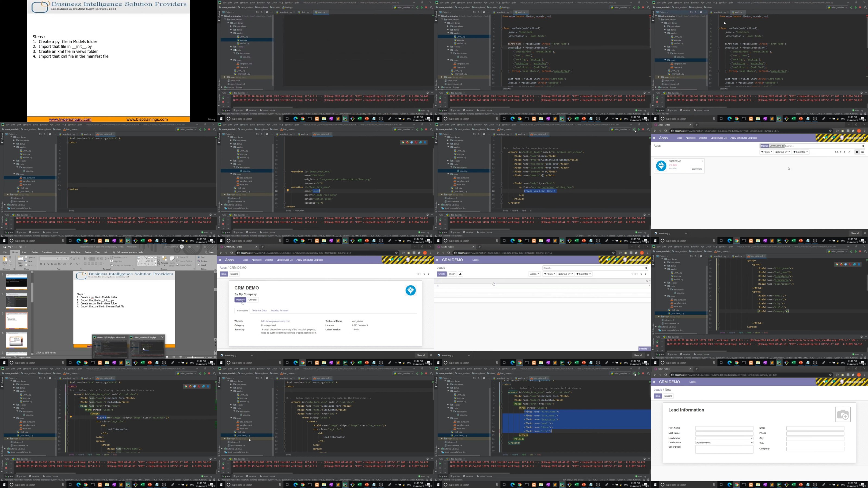Adjust the PowerPoint zoom slider at 63%
The image size is (868, 488).
[x=192, y=357]
